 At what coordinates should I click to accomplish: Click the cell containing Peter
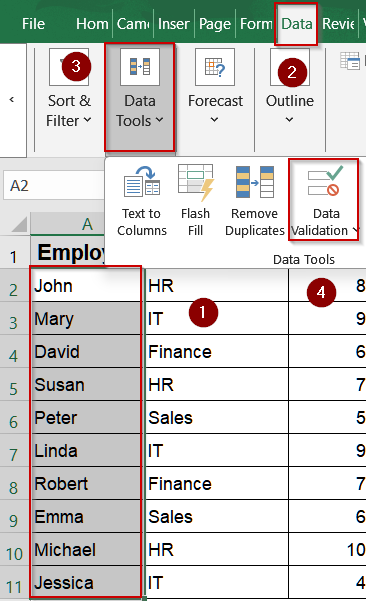[87, 417]
